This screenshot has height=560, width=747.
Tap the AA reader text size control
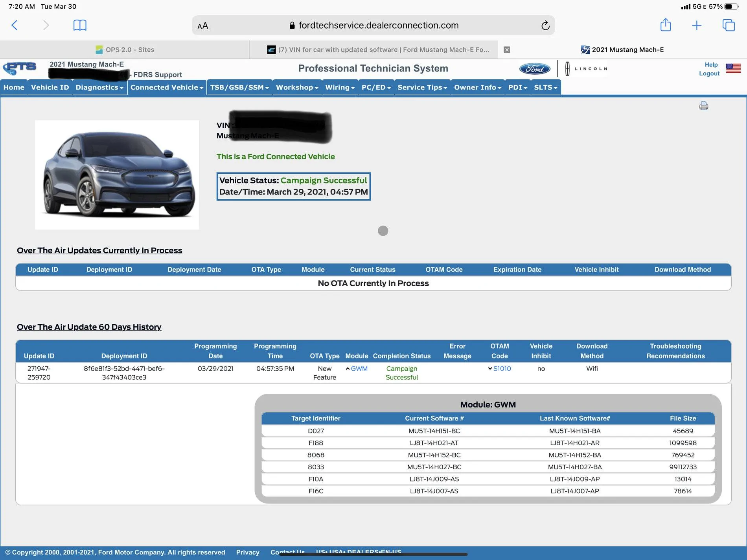tap(203, 26)
